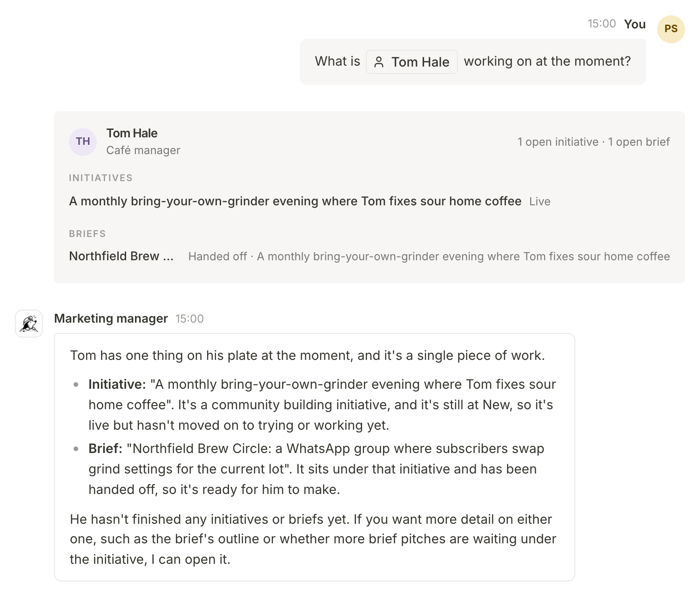Viewport: 700px width, 595px height.
Task: Click the "Handed off" brief status text
Action: coord(217,257)
